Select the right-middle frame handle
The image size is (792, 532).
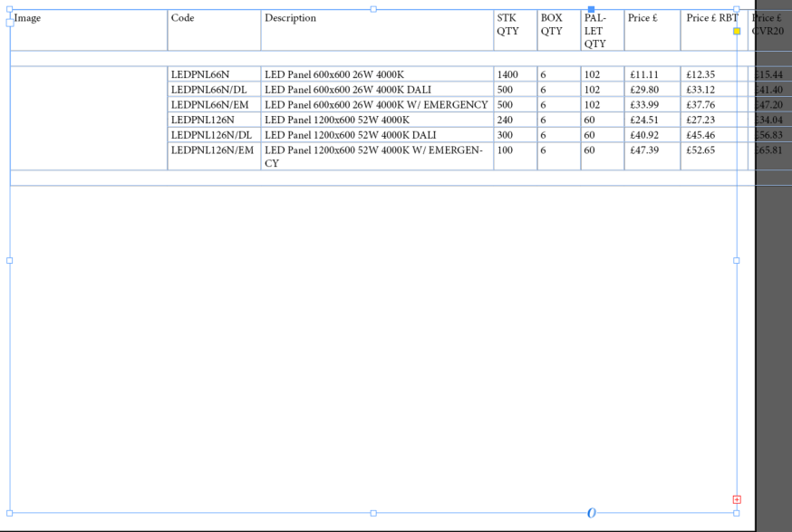[x=737, y=261]
